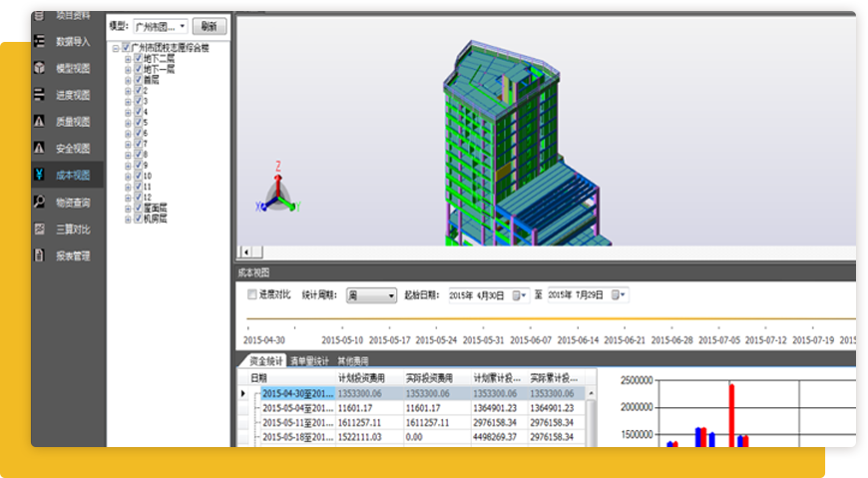
Task: Click the 2015-06-07 marker on timeline
Action: (x=531, y=340)
